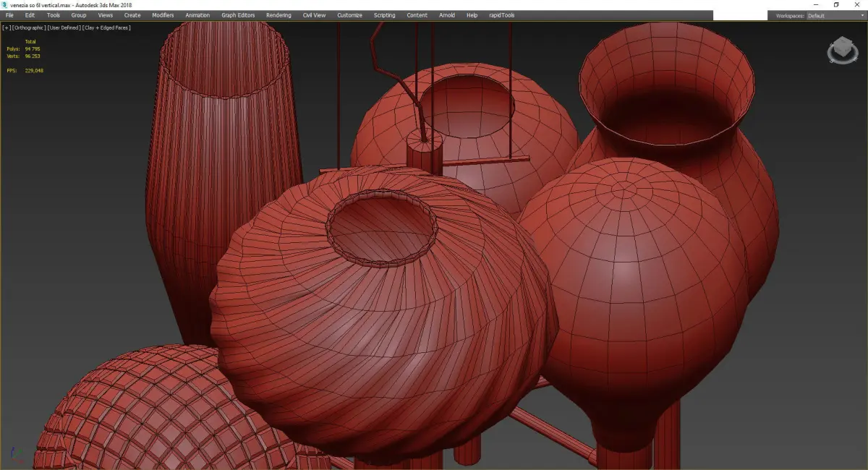Open the Animation menu

[x=197, y=15]
